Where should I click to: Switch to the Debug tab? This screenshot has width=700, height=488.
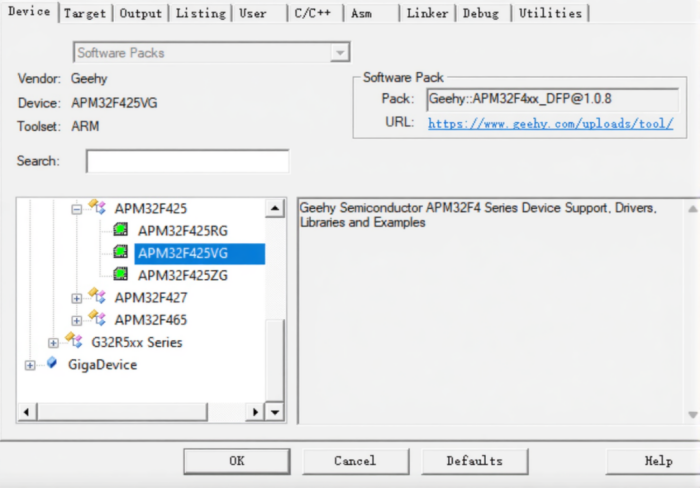pos(481,13)
